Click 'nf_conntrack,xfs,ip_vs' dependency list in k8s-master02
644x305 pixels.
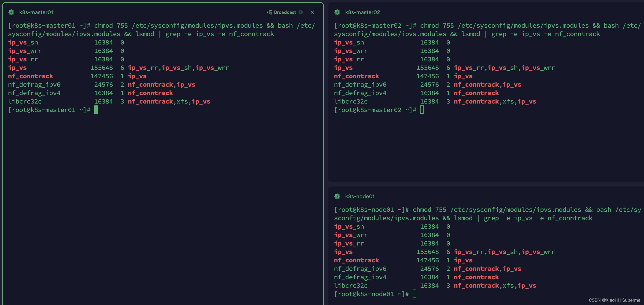tap(495, 101)
